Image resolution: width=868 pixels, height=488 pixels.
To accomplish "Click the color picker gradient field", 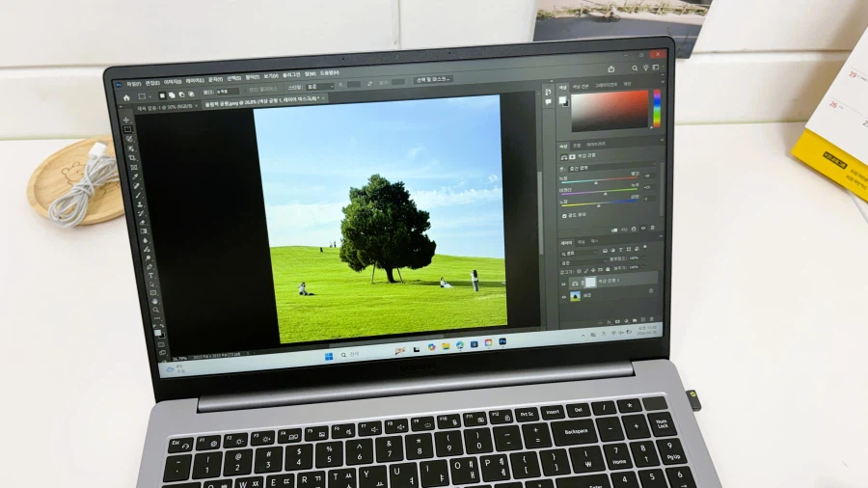I will (610, 110).
